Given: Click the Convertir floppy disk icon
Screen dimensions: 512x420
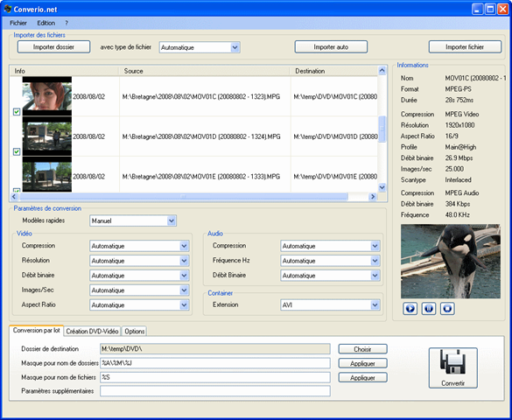Looking at the screenshot, I should pyautogui.click(x=452, y=361).
